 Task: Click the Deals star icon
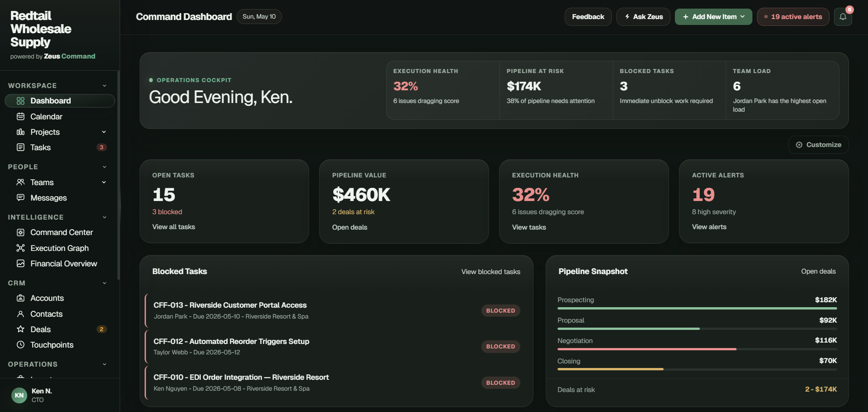(x=20, y=329)
